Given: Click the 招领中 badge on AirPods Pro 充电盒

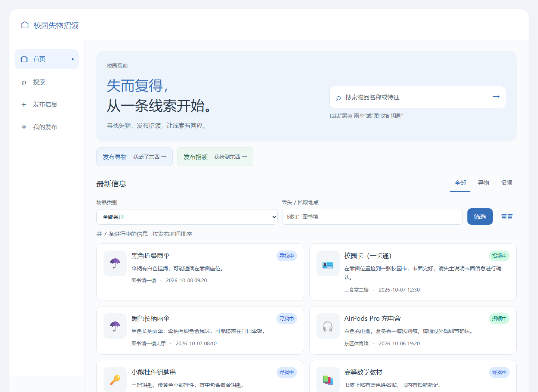Looking at the screenshot, I should (499, 318).
